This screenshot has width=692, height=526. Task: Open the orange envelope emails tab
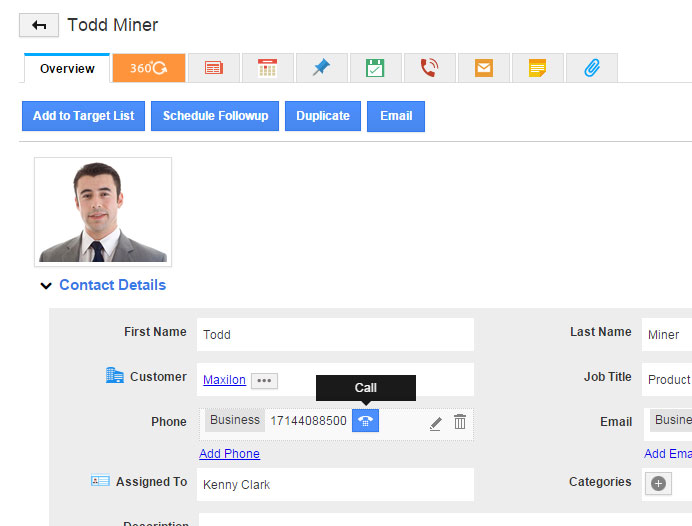click(483, 69)
